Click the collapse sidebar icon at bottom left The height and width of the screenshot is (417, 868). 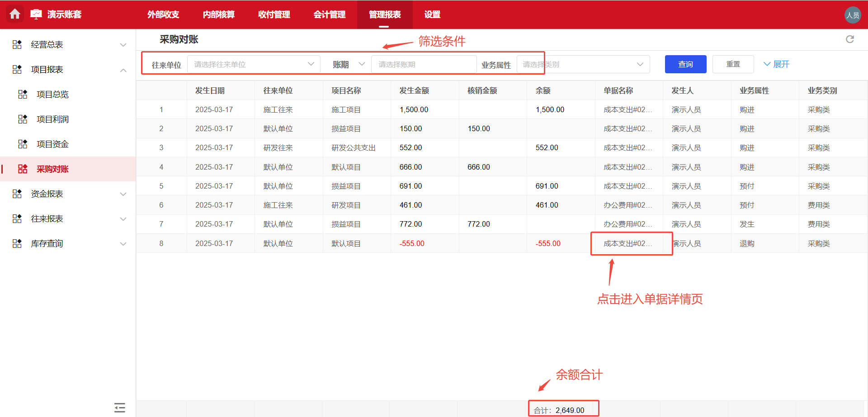(119, 408)
